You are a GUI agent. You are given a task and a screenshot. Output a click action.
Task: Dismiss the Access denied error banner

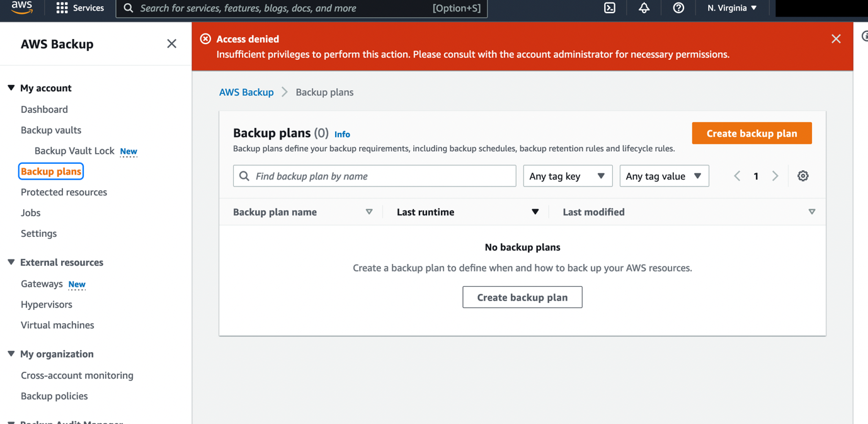coord(836,38)
